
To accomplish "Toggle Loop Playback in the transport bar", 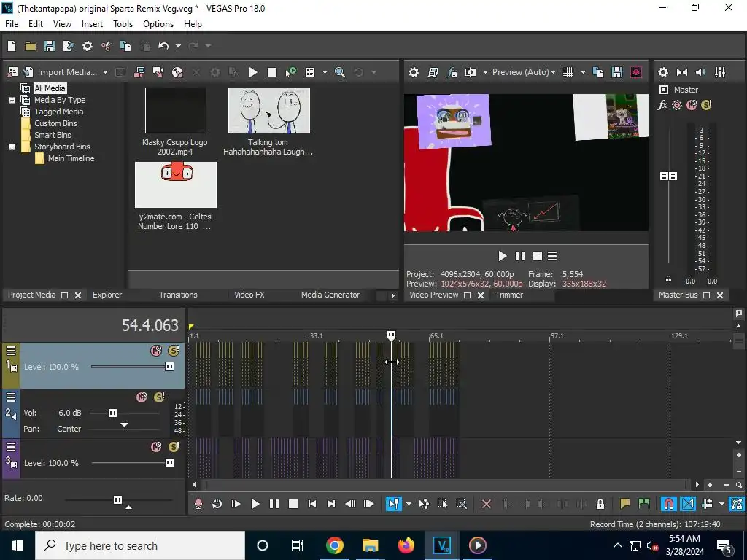I will tap(217, 504).
